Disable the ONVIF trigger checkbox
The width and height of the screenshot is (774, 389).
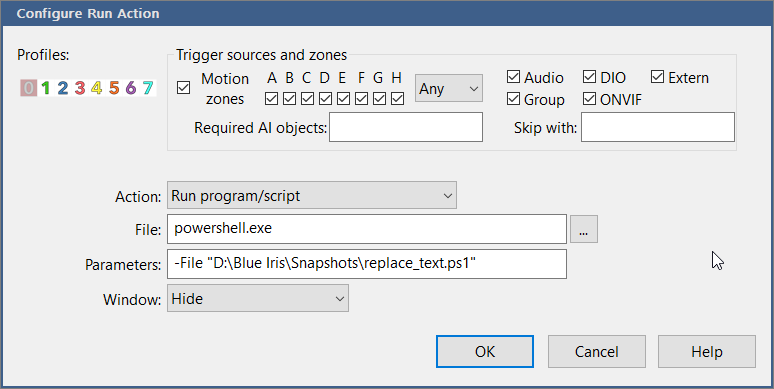[x=589, y=99]
